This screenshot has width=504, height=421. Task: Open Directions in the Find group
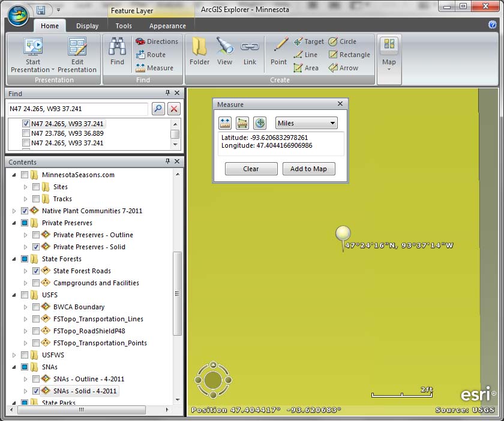tap(157, 41)
